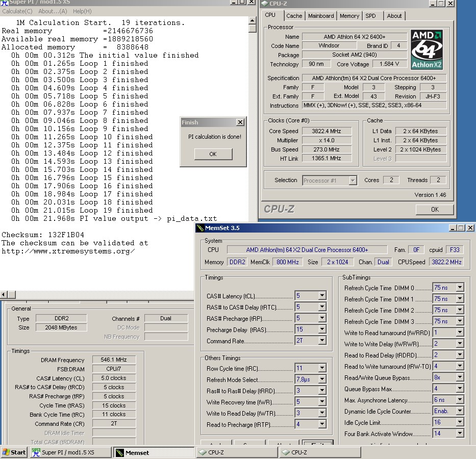The image size is (476, 459).
Task: Expand the Refresh Mode Select dropdown
Action: (x=322, y=379)
